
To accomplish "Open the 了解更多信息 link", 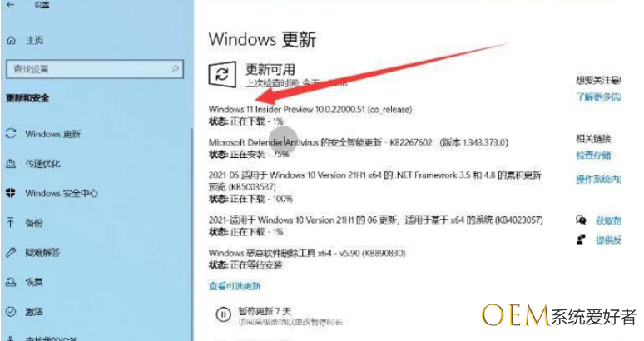I will pos(598,97).
